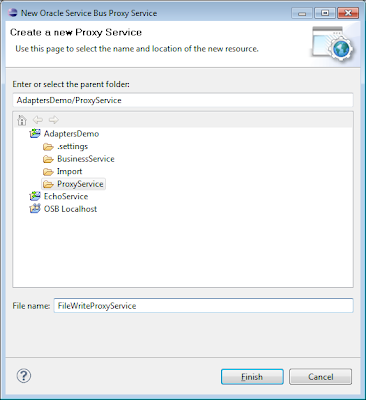Open help with the question mark icon
366x400 pixels.
click(x=24, y=376)
